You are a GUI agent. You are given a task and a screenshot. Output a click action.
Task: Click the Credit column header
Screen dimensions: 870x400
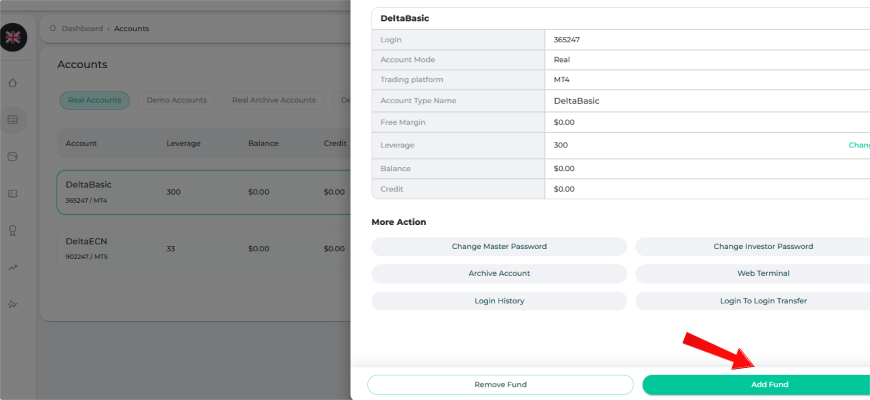[335, 143]
